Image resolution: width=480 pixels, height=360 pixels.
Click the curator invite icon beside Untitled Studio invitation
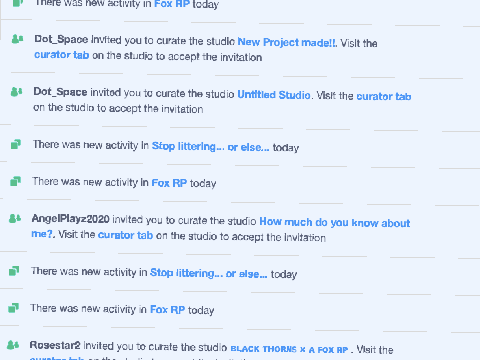coord(17,91)
